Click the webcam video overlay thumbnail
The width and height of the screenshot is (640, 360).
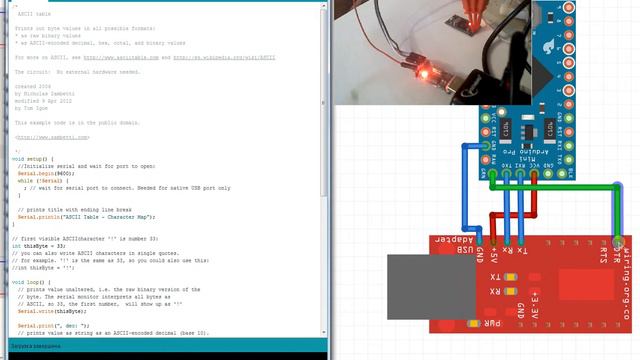point(433,52)
